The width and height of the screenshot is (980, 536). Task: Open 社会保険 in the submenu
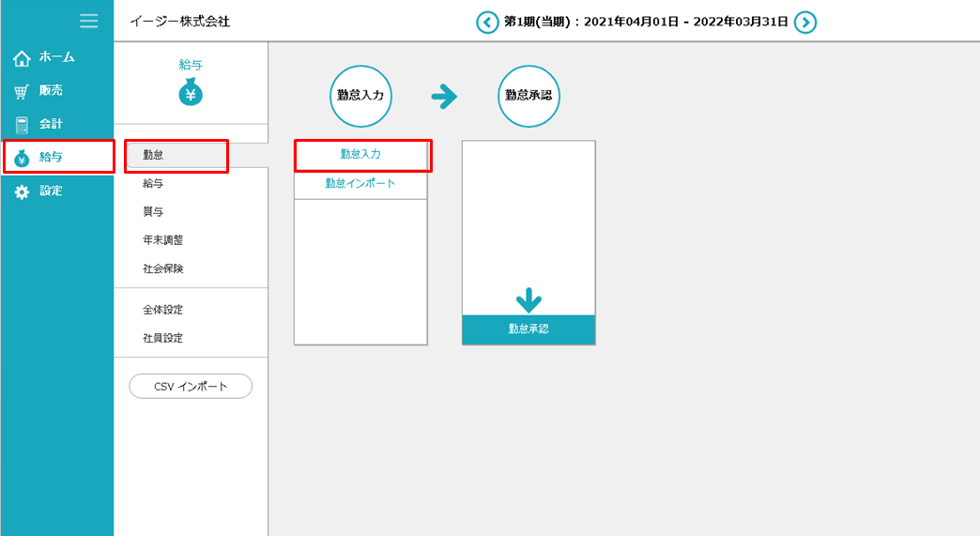point(163,268)
